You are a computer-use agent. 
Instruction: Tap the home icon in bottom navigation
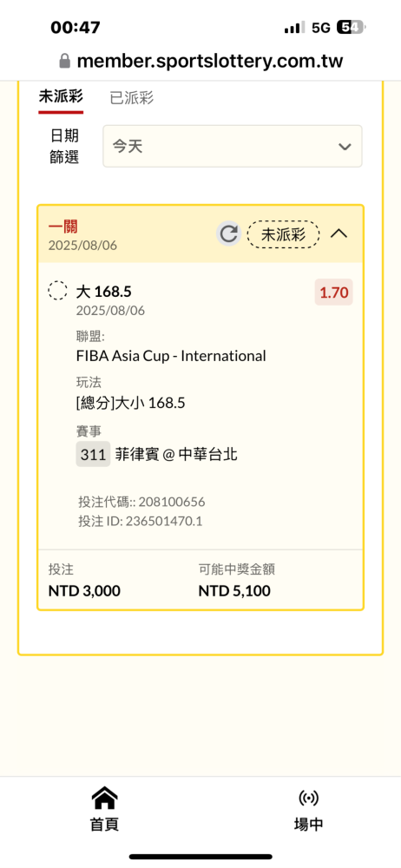104,799
